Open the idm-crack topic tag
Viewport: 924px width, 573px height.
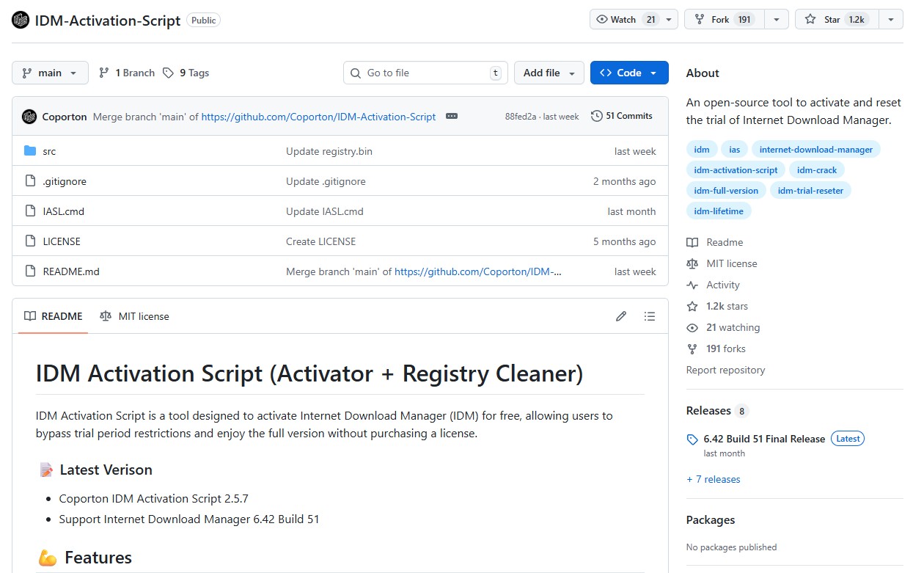[816, 169]
